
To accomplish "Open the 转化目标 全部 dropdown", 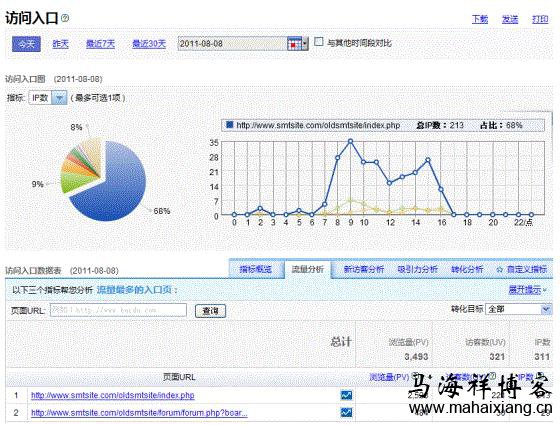I will pyautogui.click(x=518, y=309).
